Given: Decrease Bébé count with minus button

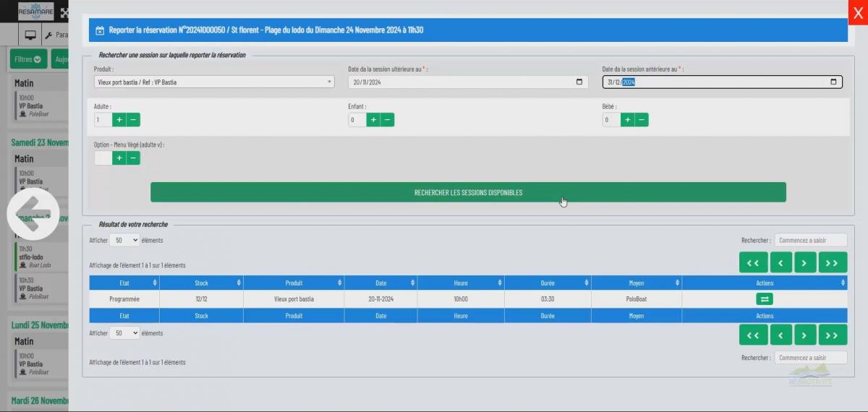Looking at the screenshot, I should pos(642,120).
